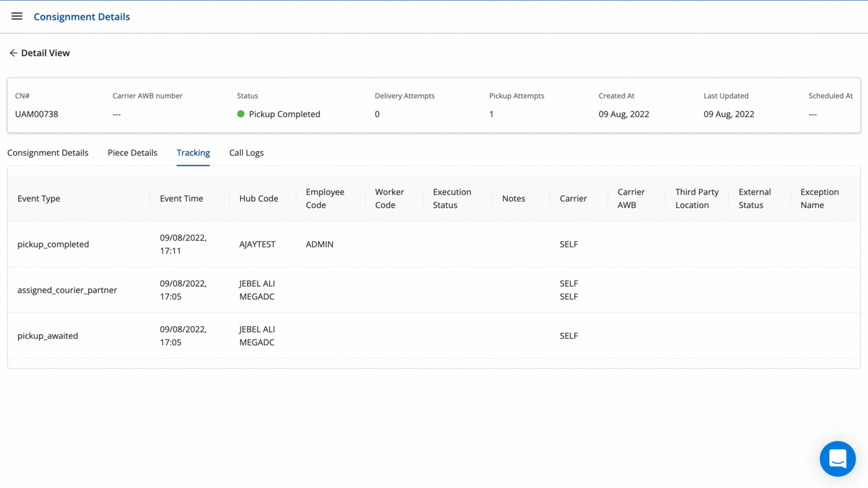Click the Event Type column header
The height and width of the screenshot is (488, 868).
tap(39, 199)
